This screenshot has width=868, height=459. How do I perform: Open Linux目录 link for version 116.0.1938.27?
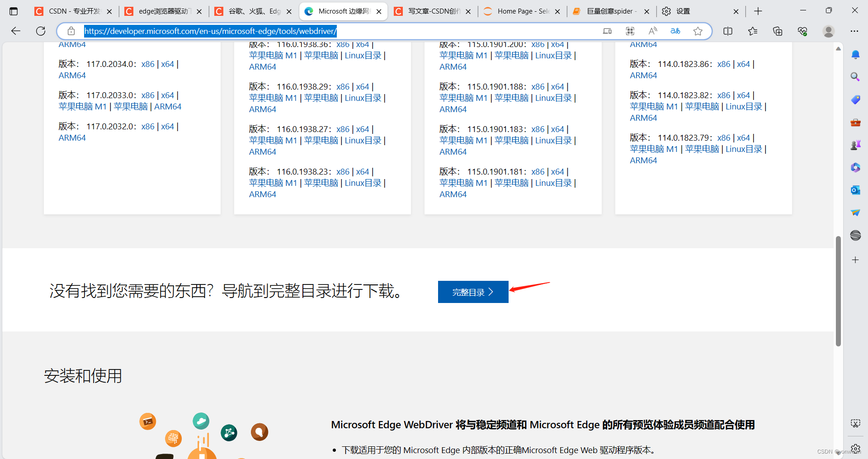point(363,141)
